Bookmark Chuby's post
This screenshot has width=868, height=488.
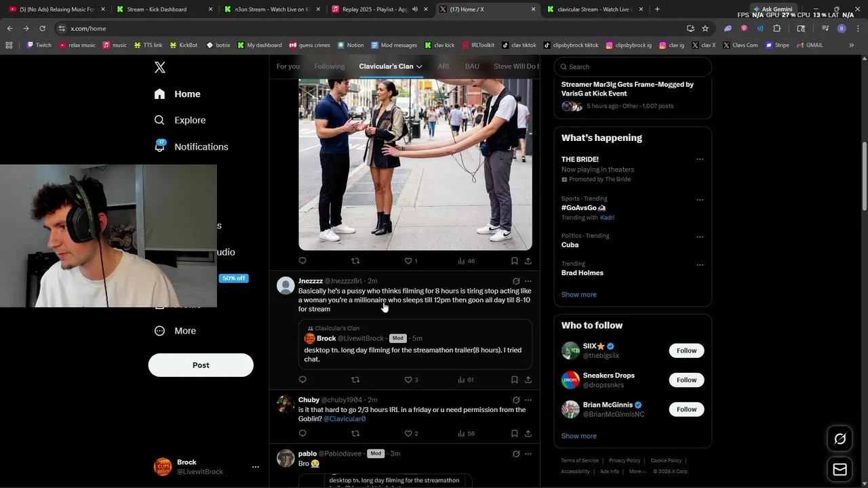click(x=515, y=434)
